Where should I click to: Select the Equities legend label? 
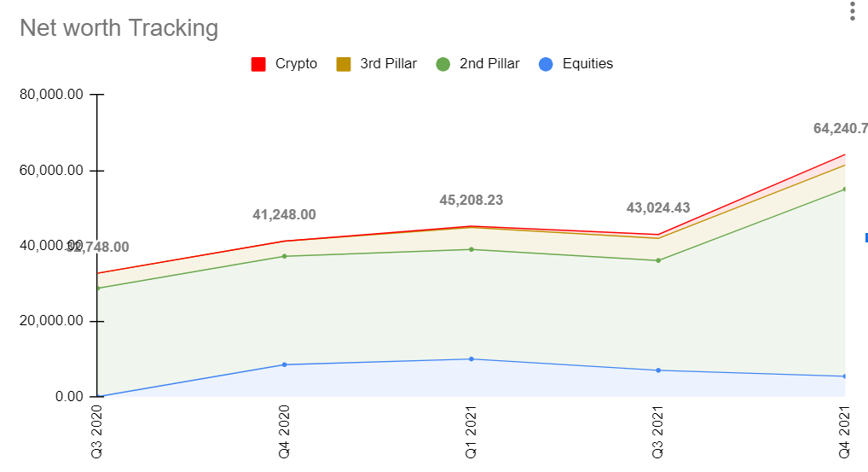[x=587, y=64]
